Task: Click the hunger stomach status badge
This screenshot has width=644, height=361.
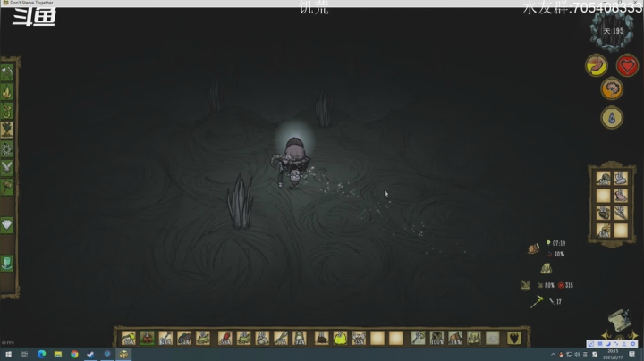Action: click(597, 65)
